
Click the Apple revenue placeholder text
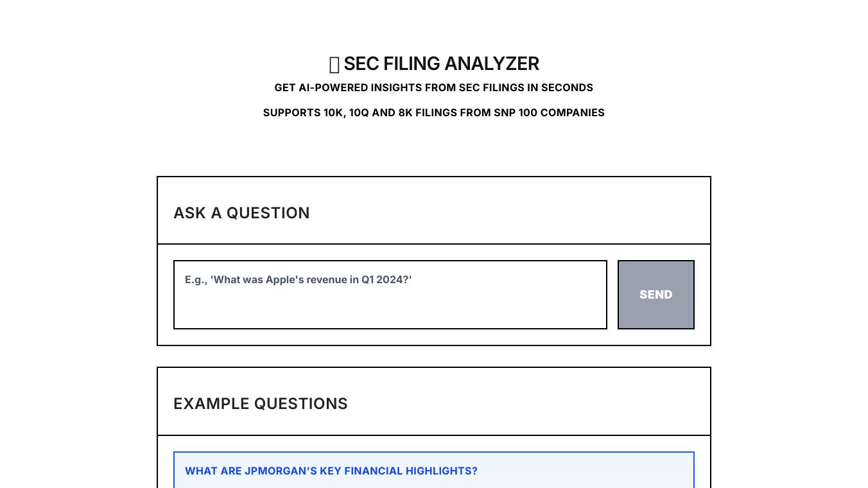tap(298, 280)
